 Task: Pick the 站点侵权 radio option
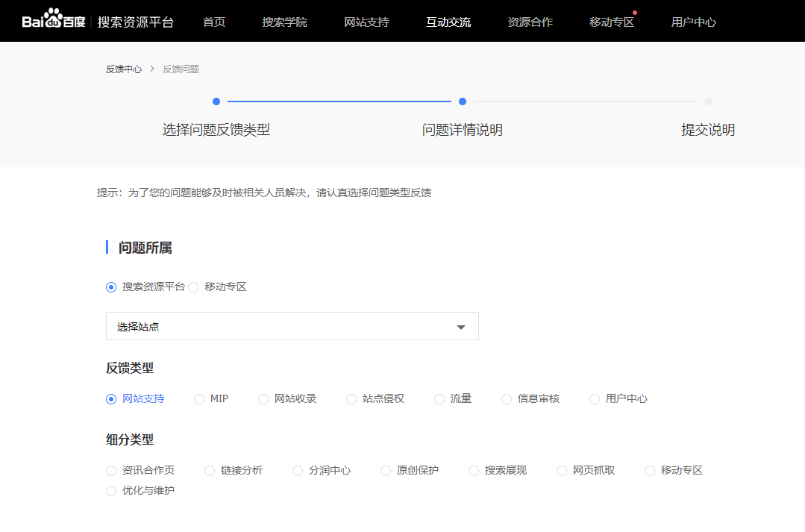(x=351, y=399)
